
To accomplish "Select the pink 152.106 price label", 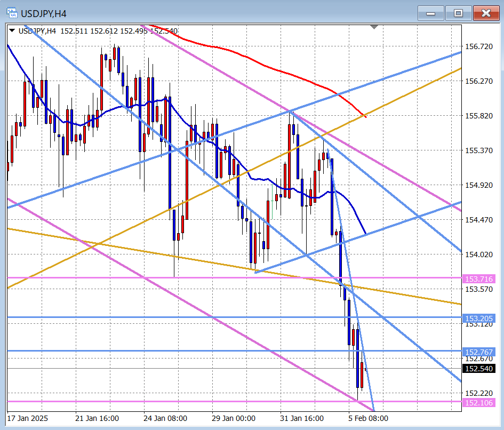I will point(479,402).
